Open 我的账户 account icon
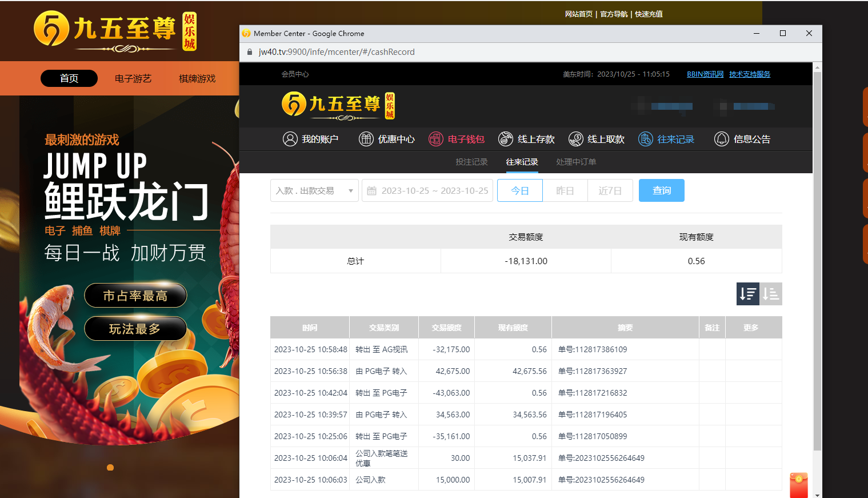868x498 pixels. (x=290, y=139)
